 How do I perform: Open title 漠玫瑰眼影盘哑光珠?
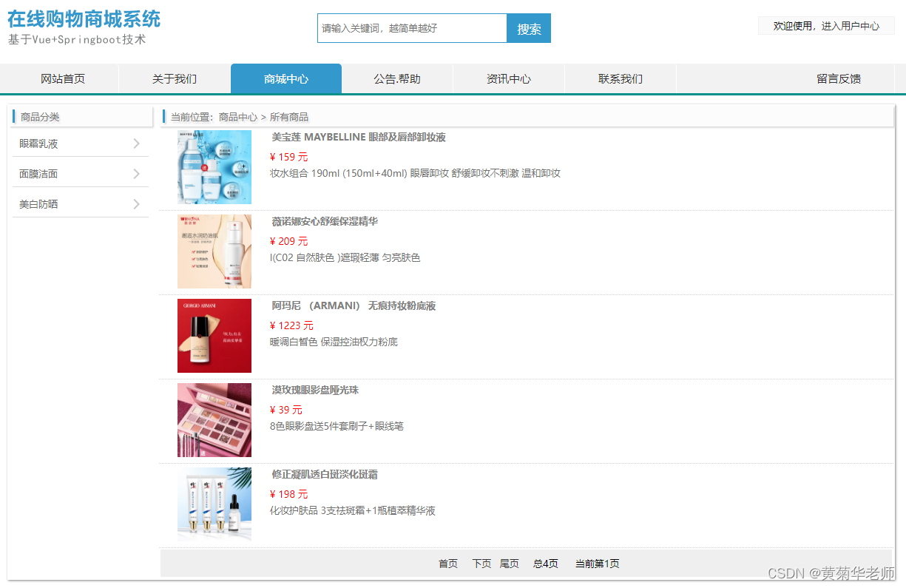[315, 391]
